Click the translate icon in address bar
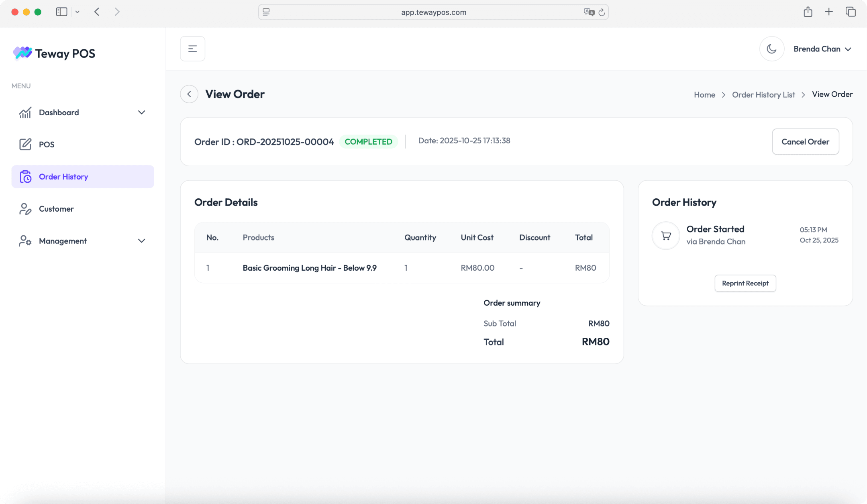Image resolution: width=867 pixels, height=504 pixels. click(x=589, y=12)
